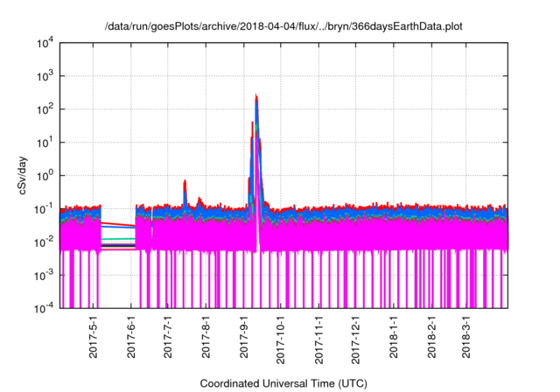Click the 10^0 y-axis tick label
This screenshot has width=560, height=392.
[x=45, y=176]
